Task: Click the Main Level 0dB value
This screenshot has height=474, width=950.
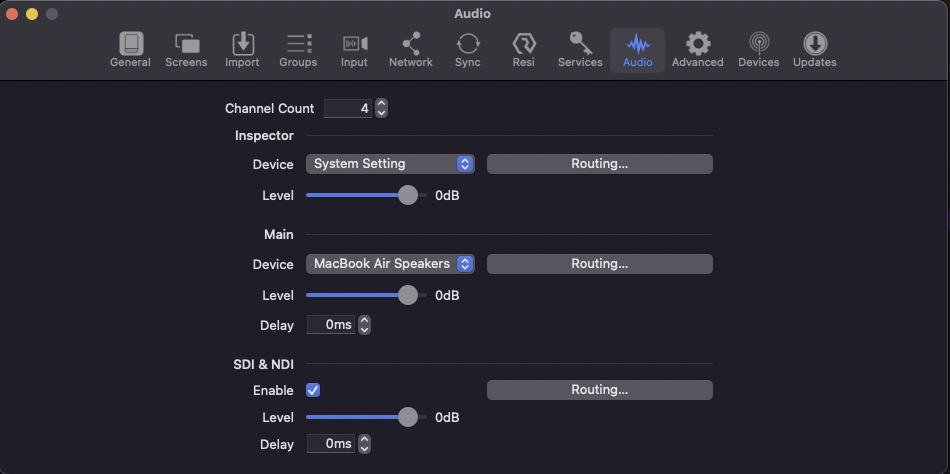Action: [447, 295]
